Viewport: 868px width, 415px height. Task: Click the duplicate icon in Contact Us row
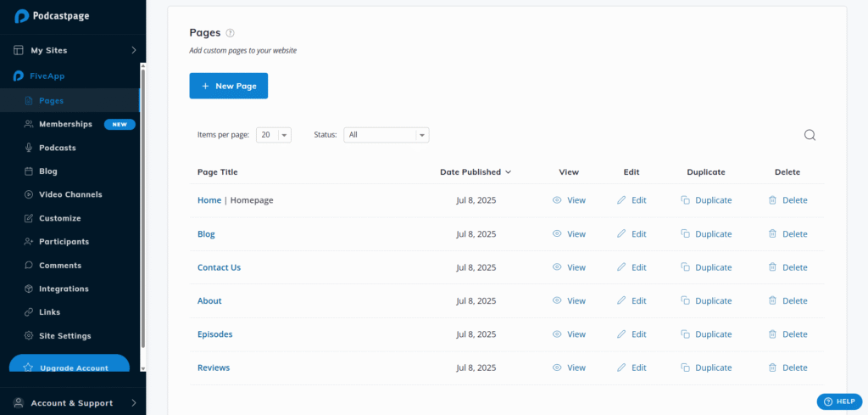685,267
